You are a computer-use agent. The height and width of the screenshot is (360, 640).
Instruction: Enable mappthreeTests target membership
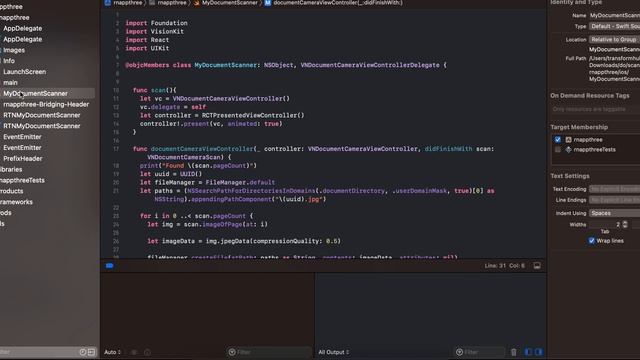tap(558, 150)
